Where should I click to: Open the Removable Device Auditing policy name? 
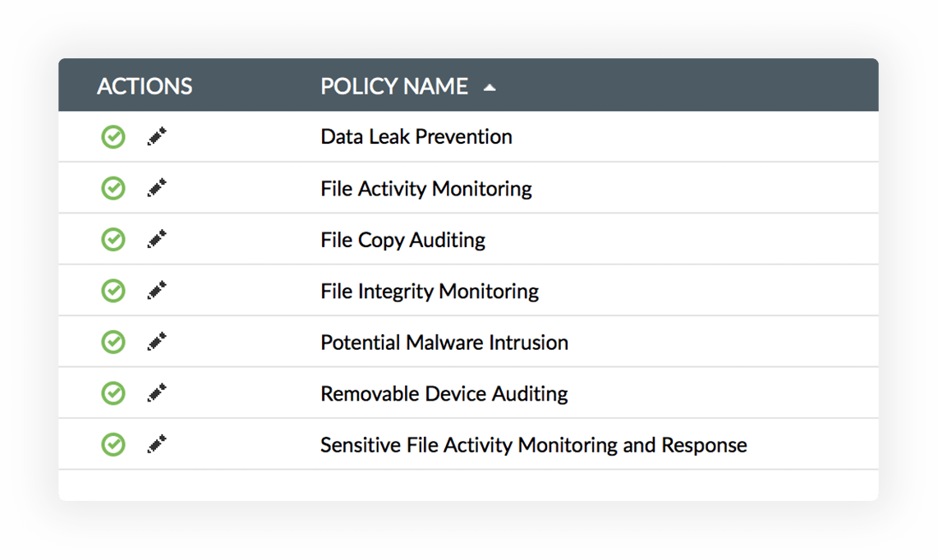click(444, 393)
